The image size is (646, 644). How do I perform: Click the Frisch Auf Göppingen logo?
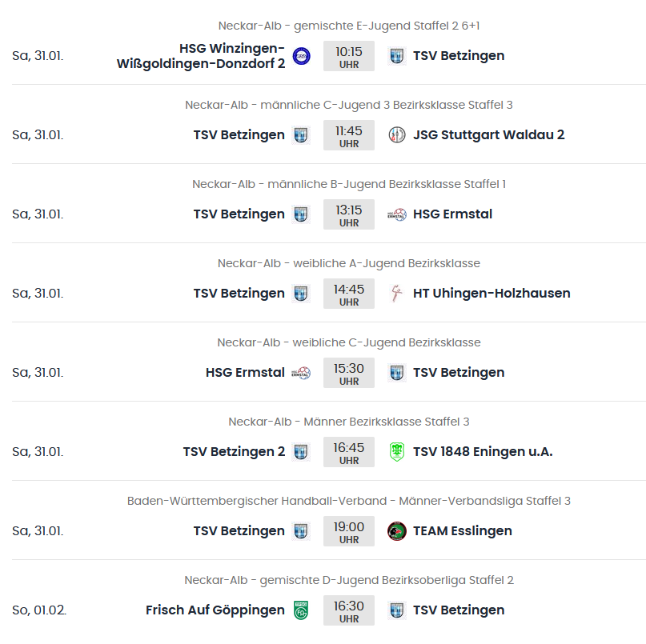pos(301,610)
